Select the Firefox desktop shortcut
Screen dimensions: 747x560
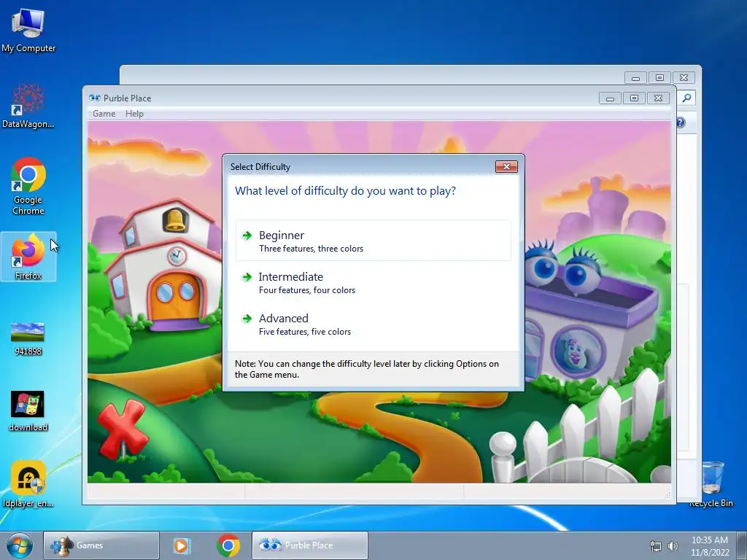point(28,257)
